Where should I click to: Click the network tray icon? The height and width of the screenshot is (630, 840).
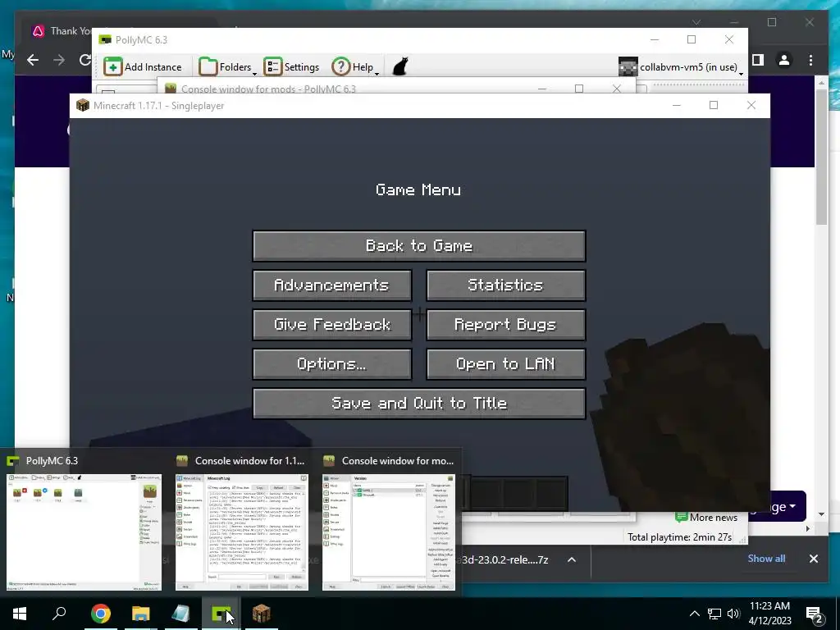click(x=714, y=614)
